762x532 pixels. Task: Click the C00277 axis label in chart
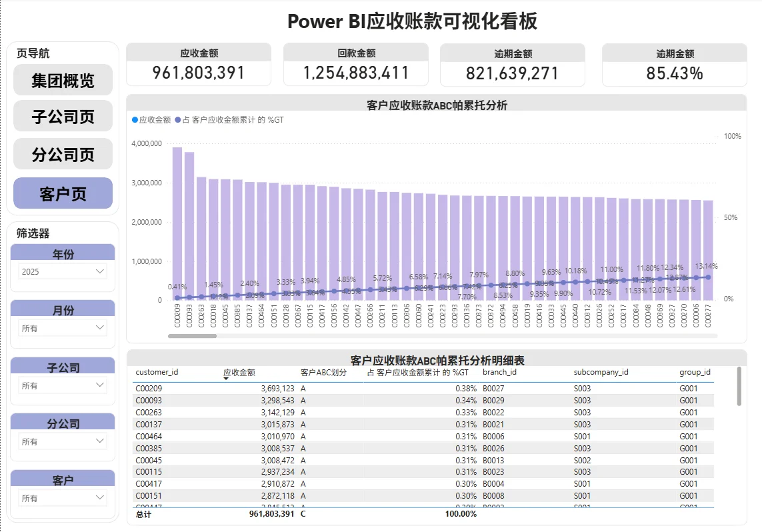[708, 316]
